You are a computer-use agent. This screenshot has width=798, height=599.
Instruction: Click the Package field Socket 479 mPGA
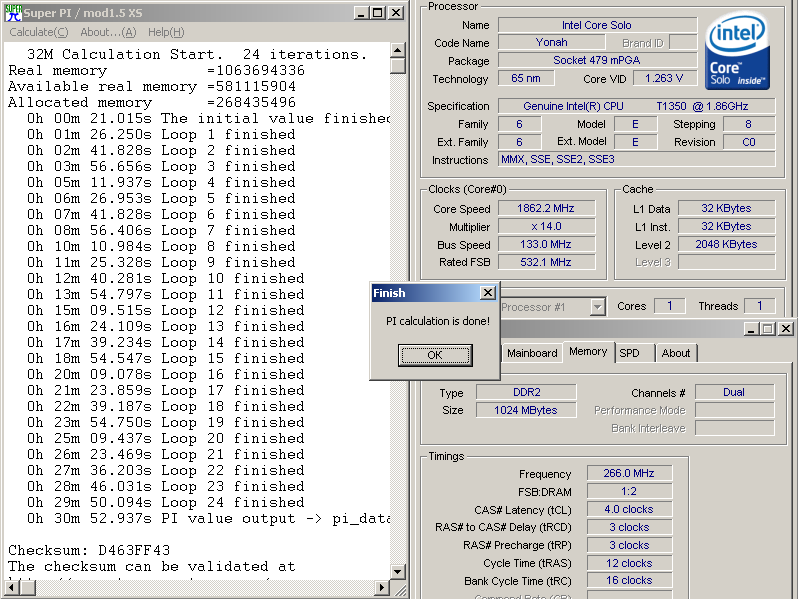click(597, 60)
